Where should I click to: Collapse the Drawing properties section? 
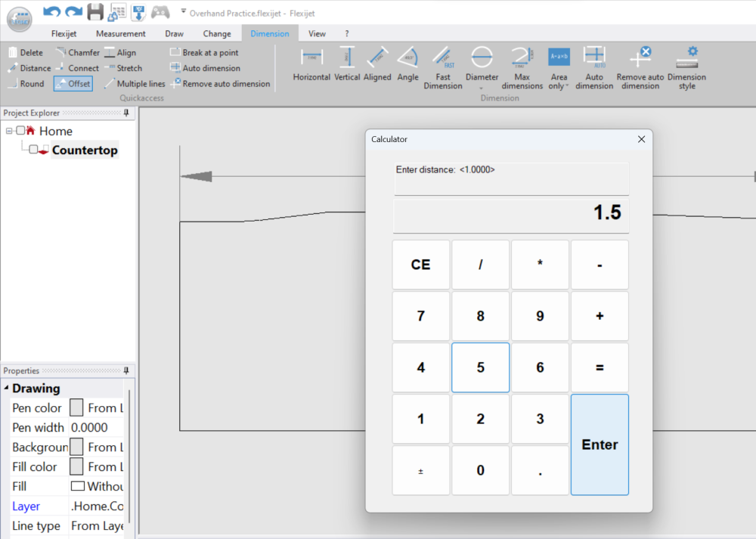7,389
